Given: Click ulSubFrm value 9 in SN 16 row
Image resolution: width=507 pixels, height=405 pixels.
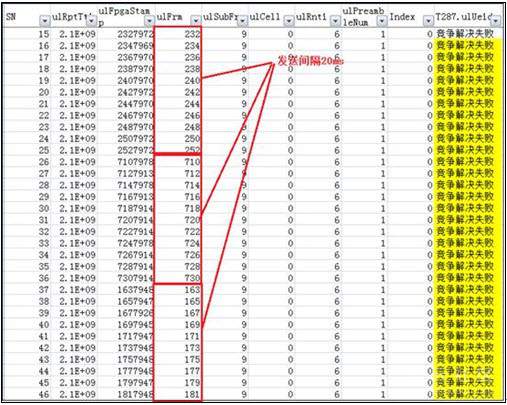Looking at the screenshot, I should pos(244,46).
